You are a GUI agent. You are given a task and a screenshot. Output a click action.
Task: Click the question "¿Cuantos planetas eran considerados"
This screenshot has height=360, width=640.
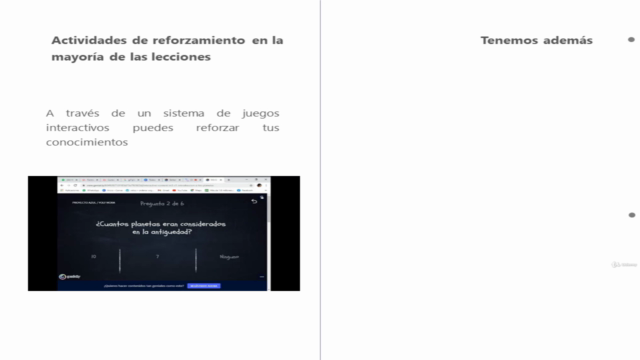tap(161, 224)
